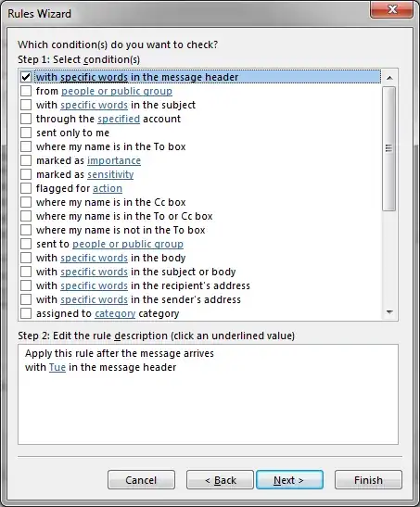This screenshot has width=420, height=507.
Task: Check the 'from people or public group' checkbox
Action: click(x=26, y=91)
